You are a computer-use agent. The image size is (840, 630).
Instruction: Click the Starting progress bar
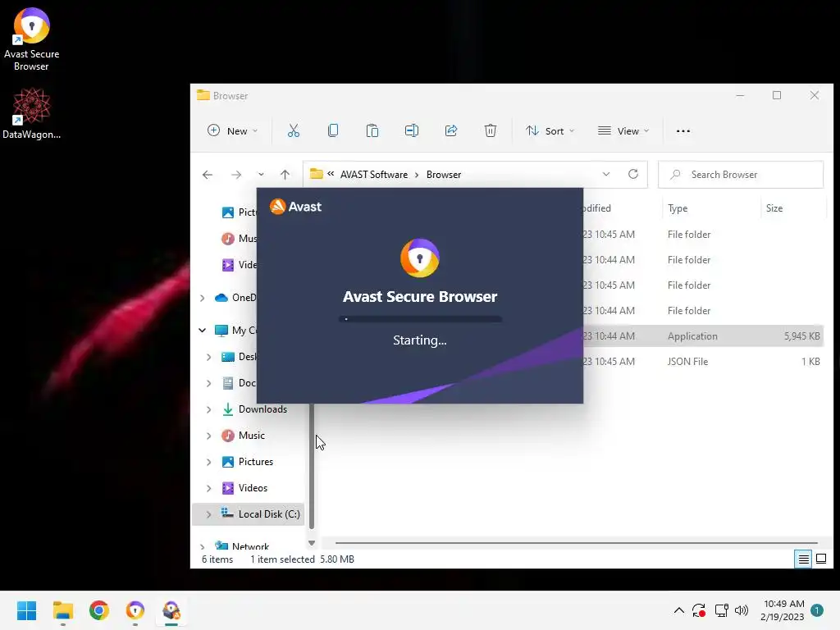(x=420, y=319)
